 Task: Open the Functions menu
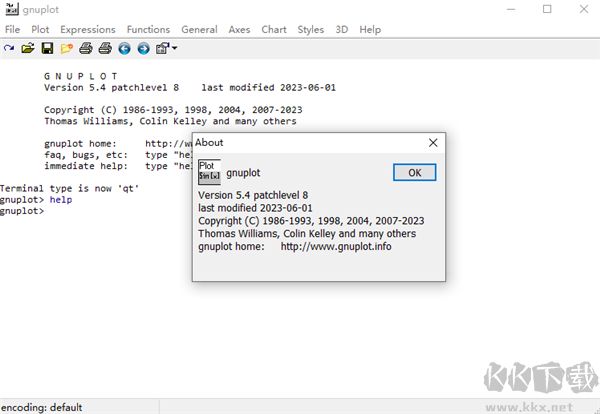(x=148, y=29)
